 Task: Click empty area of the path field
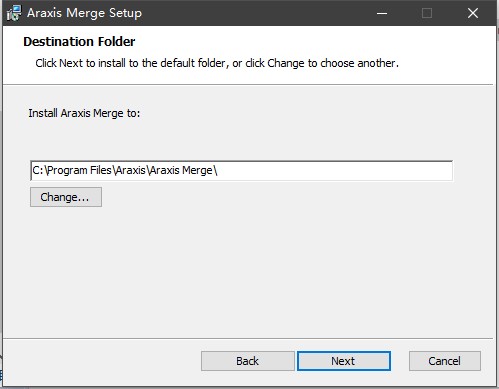pyautogui.click(x=333, y=170)
